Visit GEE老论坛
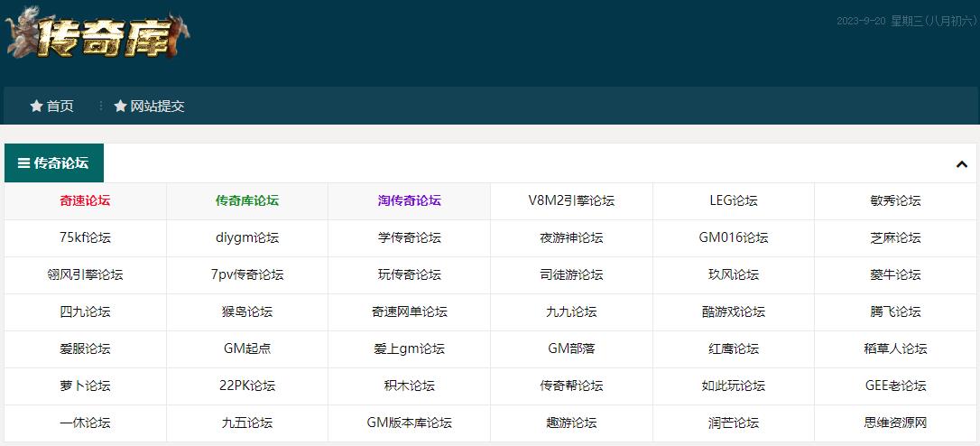The height and width of the screenshot is (446, 980). pos(895,386)
